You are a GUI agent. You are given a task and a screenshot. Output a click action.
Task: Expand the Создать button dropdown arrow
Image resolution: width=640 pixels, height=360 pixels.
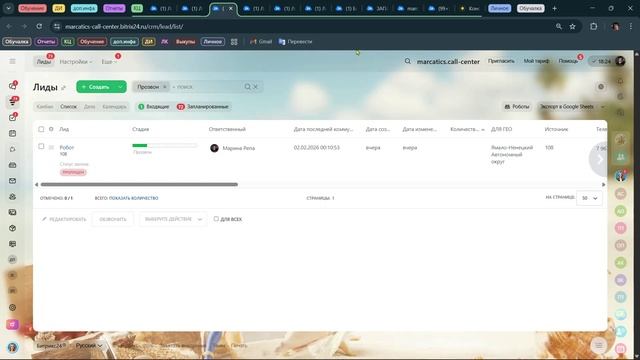pyautogui.click(x=120, y=87)
